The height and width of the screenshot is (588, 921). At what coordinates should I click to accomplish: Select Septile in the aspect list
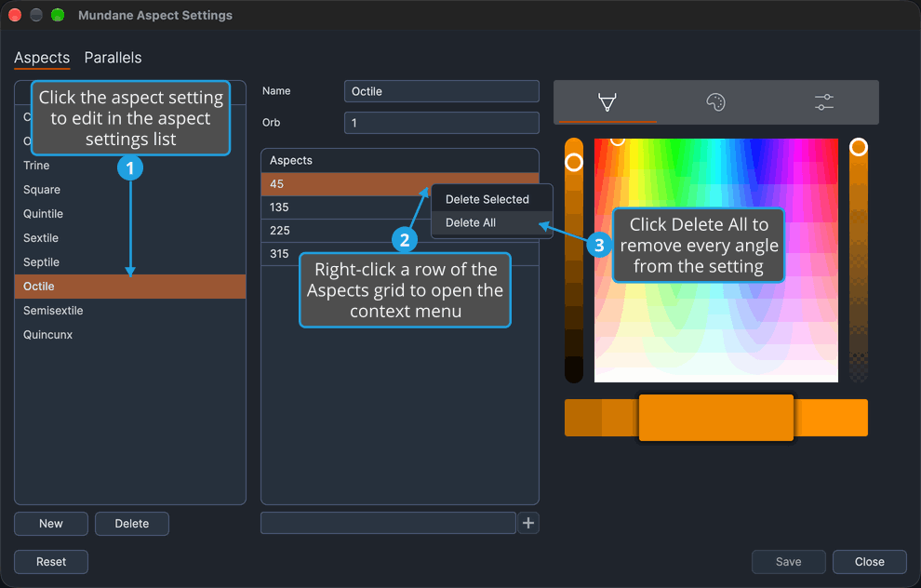pyautogui.click(x=130, y=262)
